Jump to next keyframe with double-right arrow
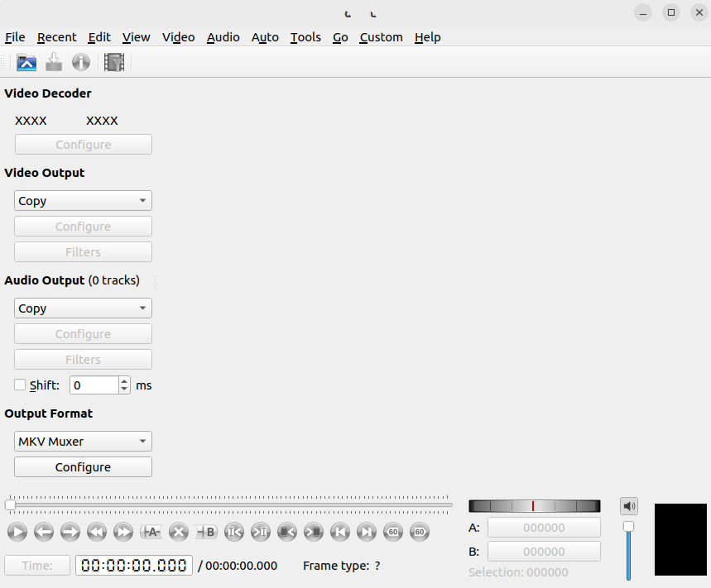This screenshot has height=588, width=711. pos(123,532)
